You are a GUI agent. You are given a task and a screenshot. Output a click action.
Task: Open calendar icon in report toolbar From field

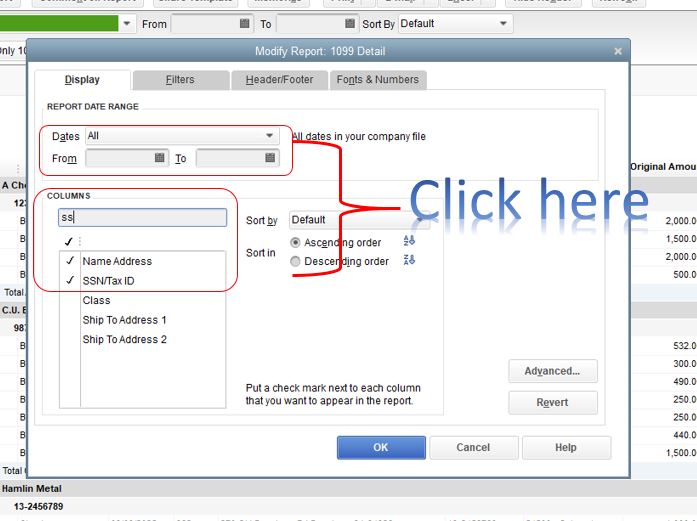point(244,23)
